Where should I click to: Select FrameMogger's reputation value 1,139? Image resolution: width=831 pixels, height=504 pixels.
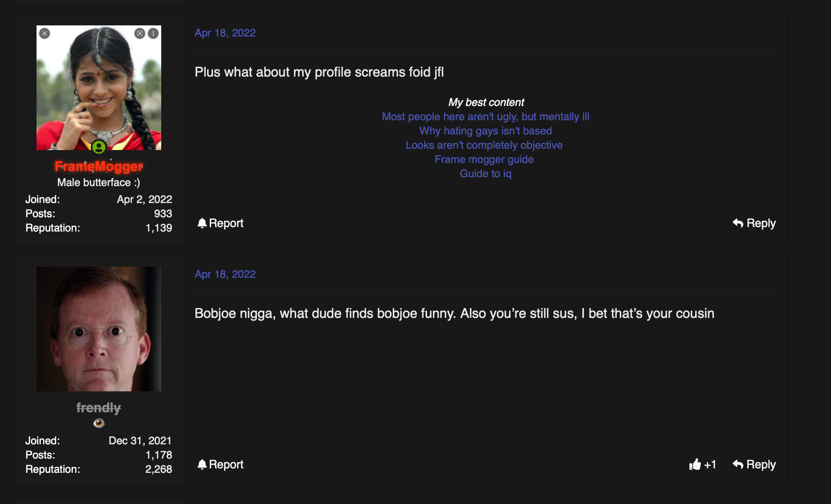click(x=159, y=228)
